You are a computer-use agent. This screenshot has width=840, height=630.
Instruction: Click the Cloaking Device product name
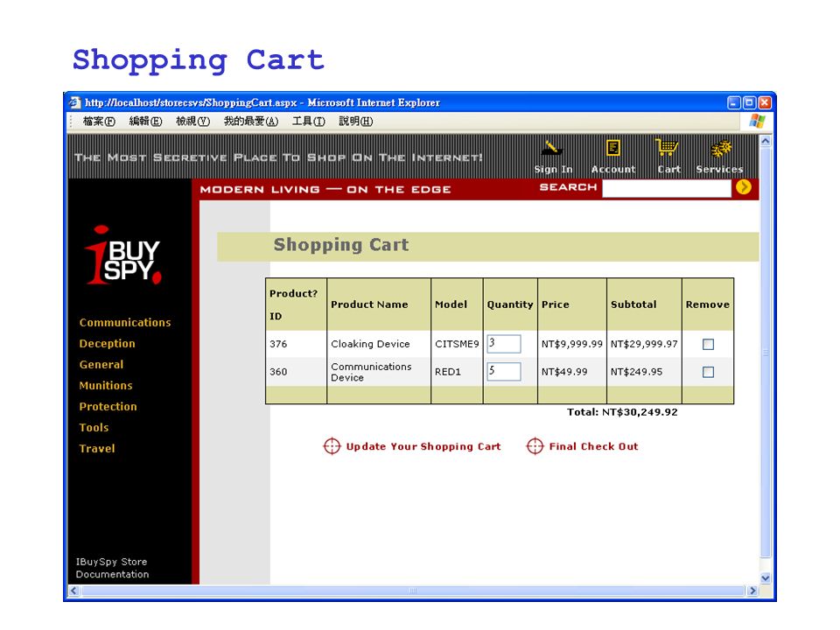pos(370,344)
